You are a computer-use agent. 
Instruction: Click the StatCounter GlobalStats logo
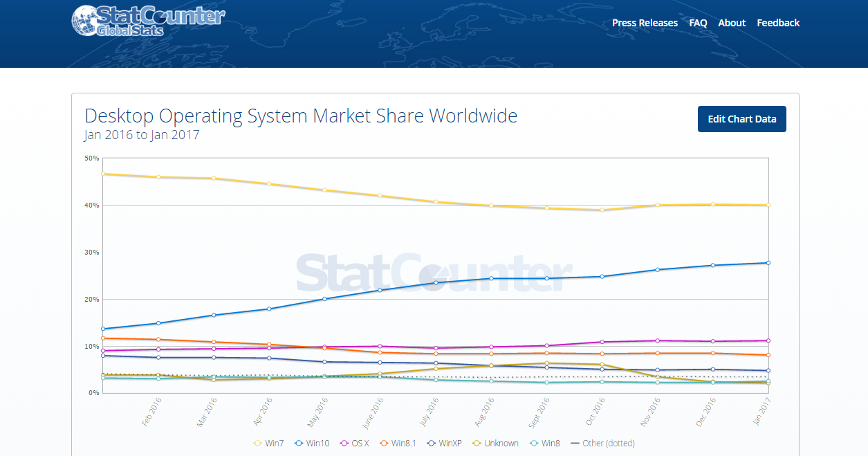[148, 20]
